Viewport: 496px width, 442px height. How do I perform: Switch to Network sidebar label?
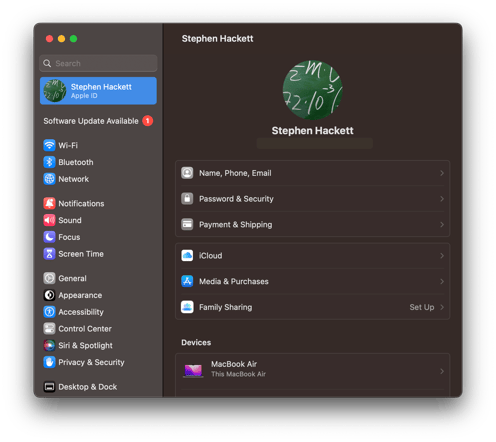coord(74,179)
